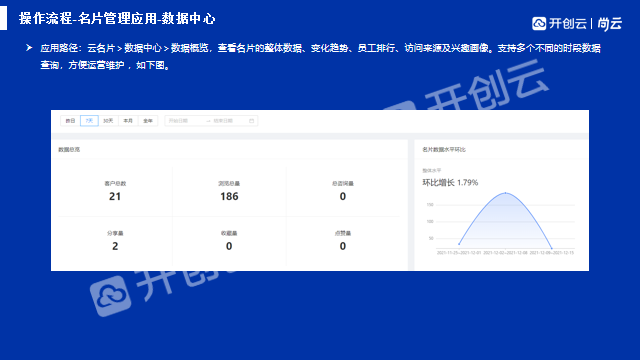This screenshot has width=640, height=360.
Task: Click the 收藏量 label
Action: click(229, 233)
